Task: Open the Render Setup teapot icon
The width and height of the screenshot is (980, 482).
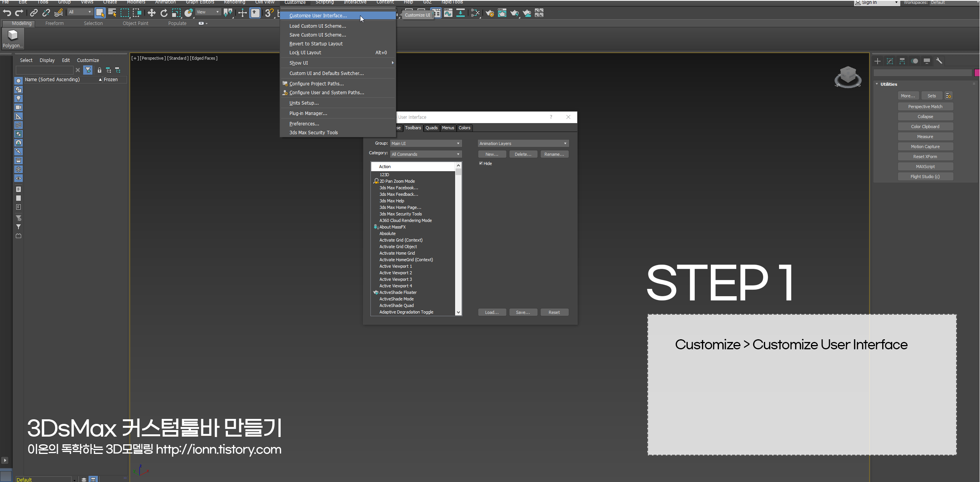Action: click(490, 13)
